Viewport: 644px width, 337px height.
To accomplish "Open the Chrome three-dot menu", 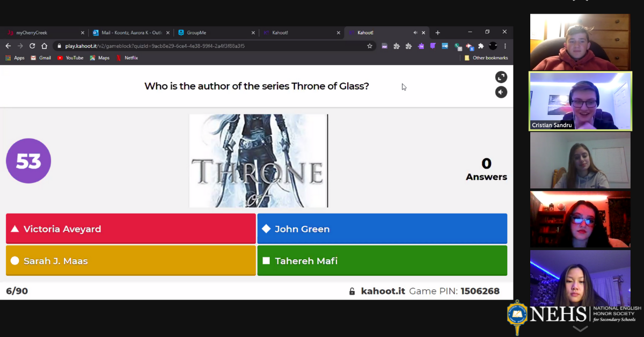I will (x=505, y=46).
